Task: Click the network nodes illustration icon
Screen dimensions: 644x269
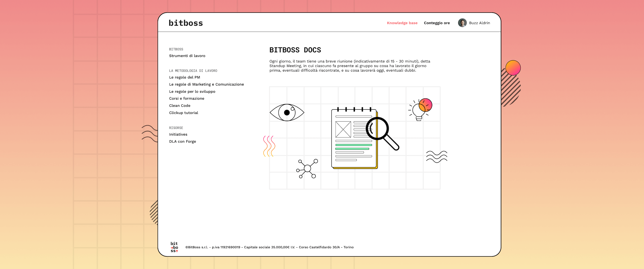Action: 307,169
